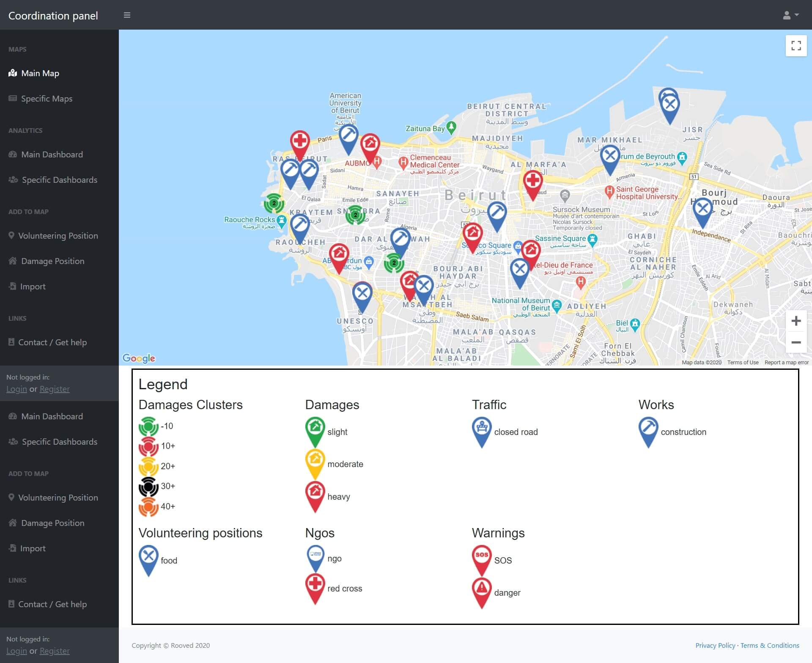Open the Terms & Conditions link

770,645
